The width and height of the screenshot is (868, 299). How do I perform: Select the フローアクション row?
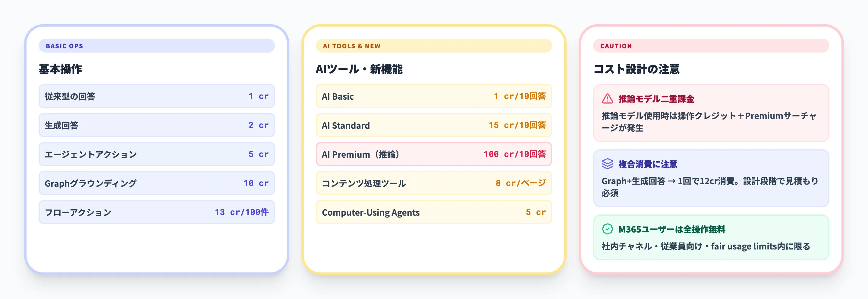[x=156, y=212]
